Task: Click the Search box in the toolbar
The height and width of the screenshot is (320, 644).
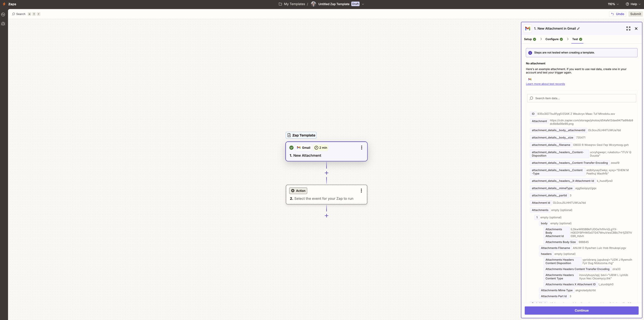Action: click(26, 14)
